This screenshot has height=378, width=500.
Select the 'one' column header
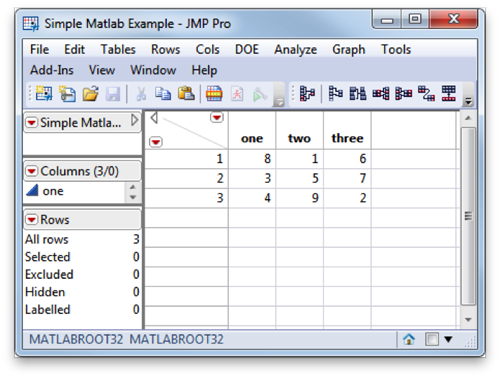[252, 130]
